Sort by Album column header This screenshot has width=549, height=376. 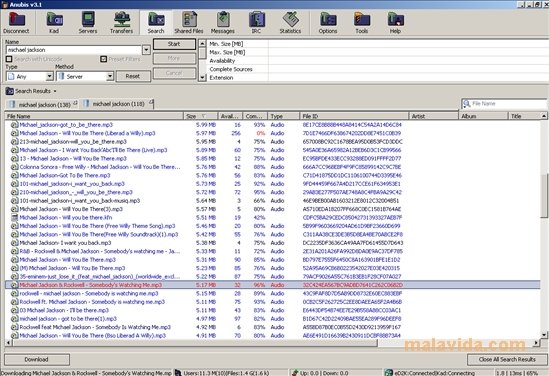pyautogui.click(x=483, y=116)
